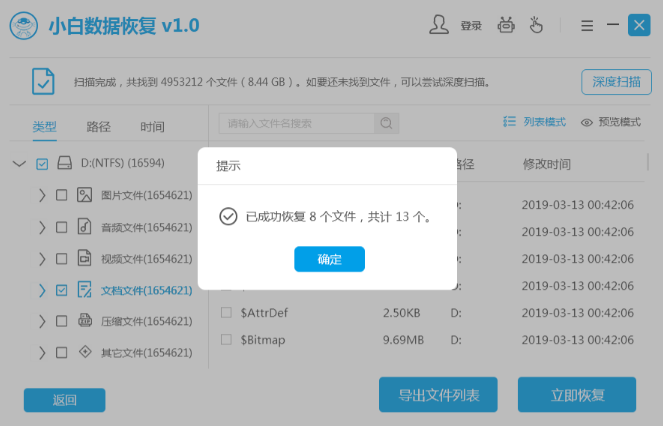Expand the 音频文件 category
This screenshot has height=426, width=663.
point(42,227)
